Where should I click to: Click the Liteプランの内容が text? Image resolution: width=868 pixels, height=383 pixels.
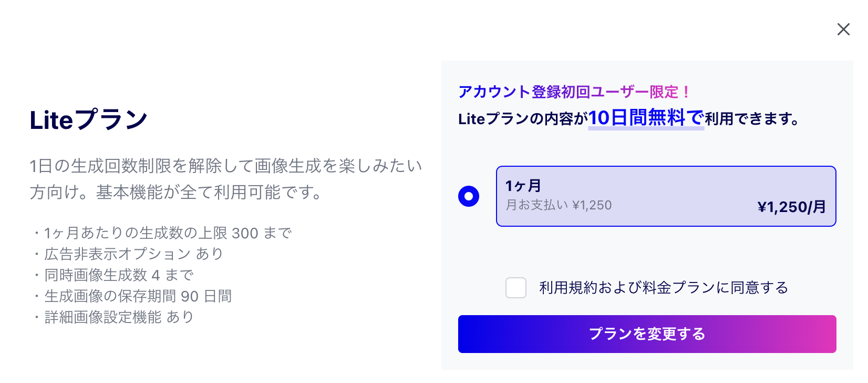(x=523, y=119)
